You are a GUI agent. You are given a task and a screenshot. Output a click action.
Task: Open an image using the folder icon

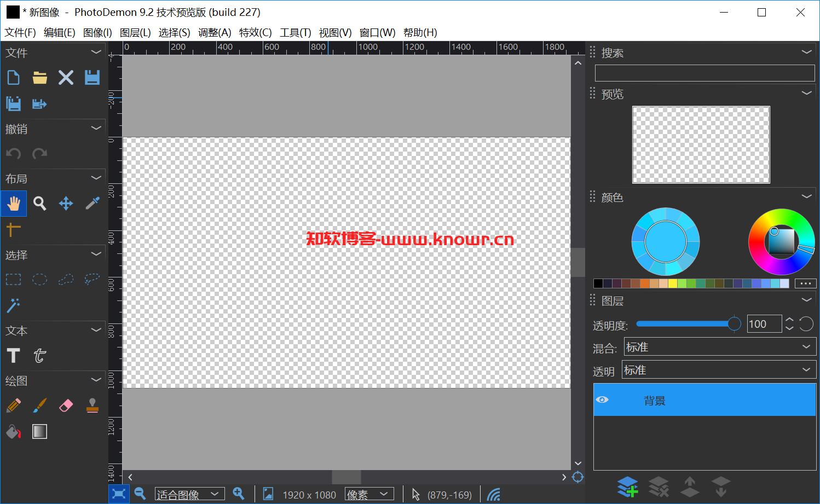point(39,78)
